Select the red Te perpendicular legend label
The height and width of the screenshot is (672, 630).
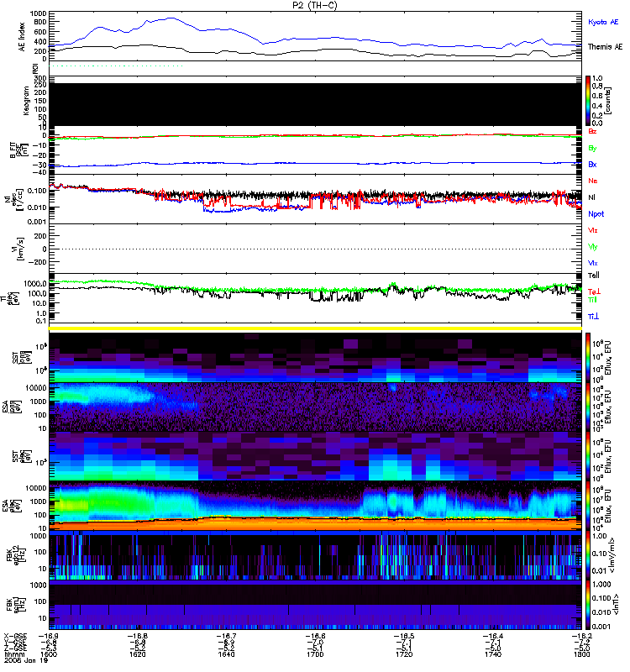(x=594, y=291)
